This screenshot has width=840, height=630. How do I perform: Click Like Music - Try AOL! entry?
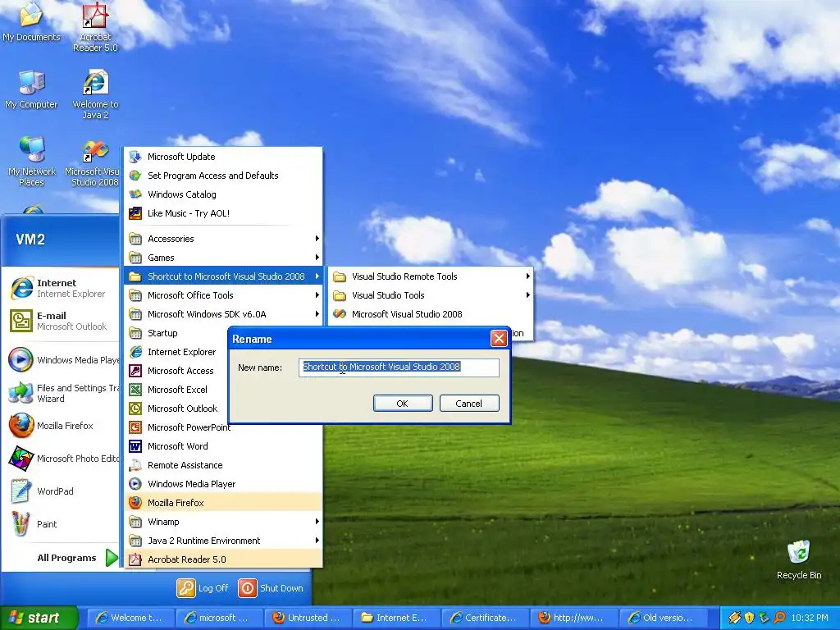pos(223,213)
